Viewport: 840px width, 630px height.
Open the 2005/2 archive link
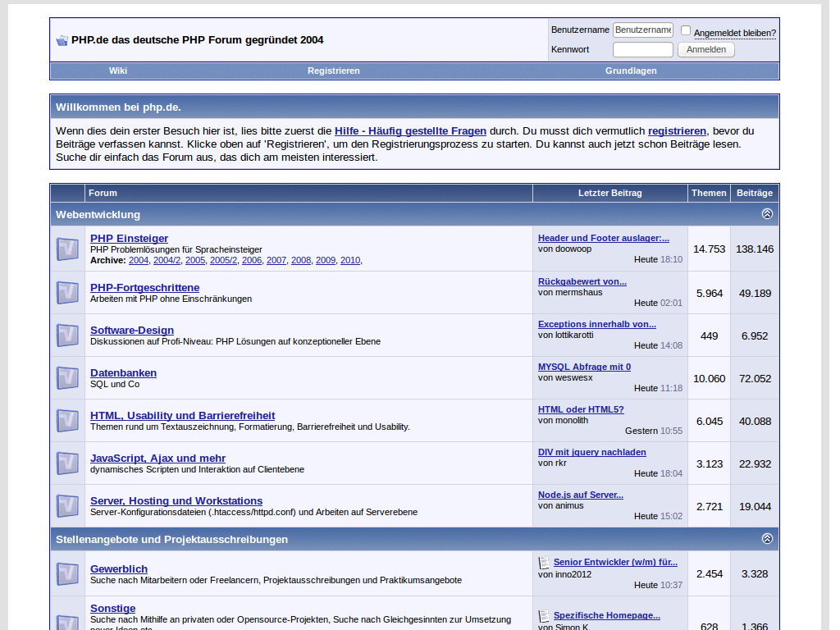223,260
